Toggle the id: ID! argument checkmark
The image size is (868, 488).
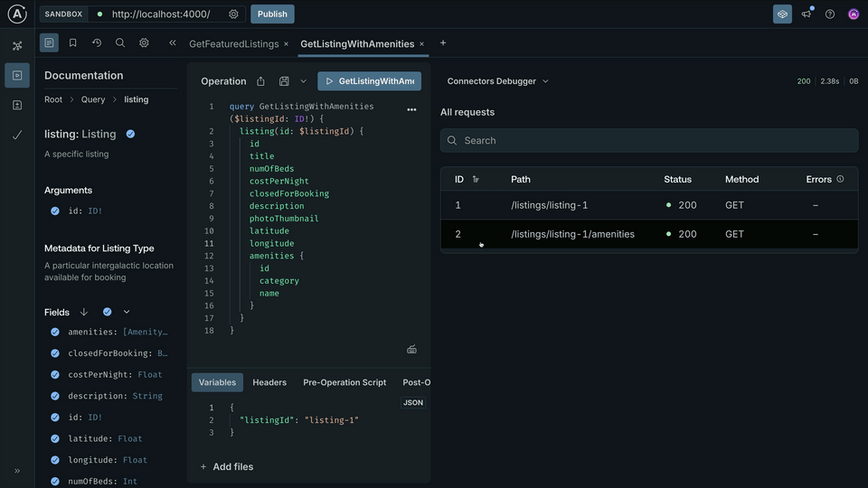point(55,211)
